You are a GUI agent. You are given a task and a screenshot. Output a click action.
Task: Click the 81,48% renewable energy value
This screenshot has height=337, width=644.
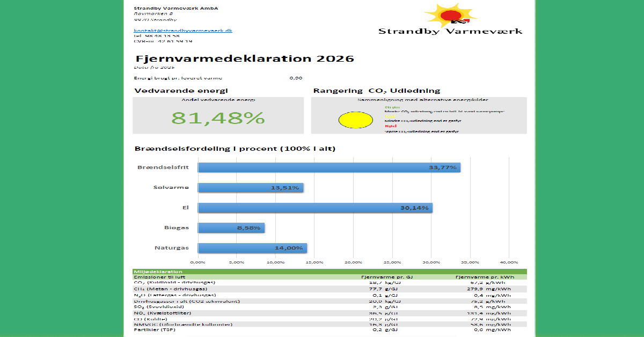218,118
